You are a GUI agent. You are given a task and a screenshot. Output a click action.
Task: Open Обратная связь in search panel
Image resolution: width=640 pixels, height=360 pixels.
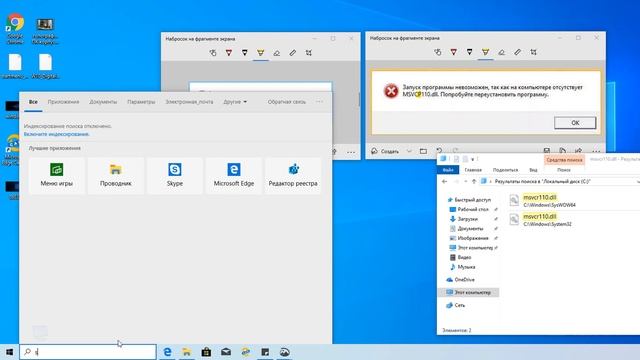point(287,102)
